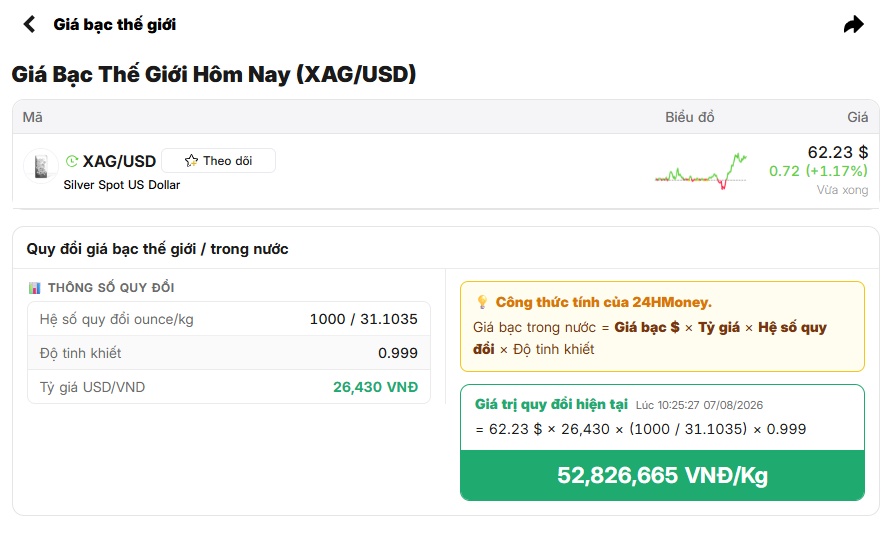Viewport: 887px width, 536px height.
Task: Click the Hệ số quy đổi ounce/kg row label
Action: 117,319
